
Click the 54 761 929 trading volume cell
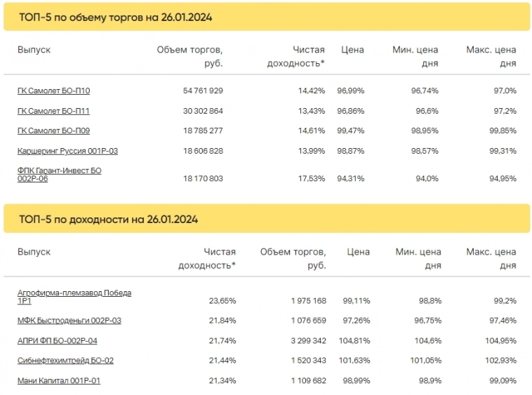(x=203, y=91)
